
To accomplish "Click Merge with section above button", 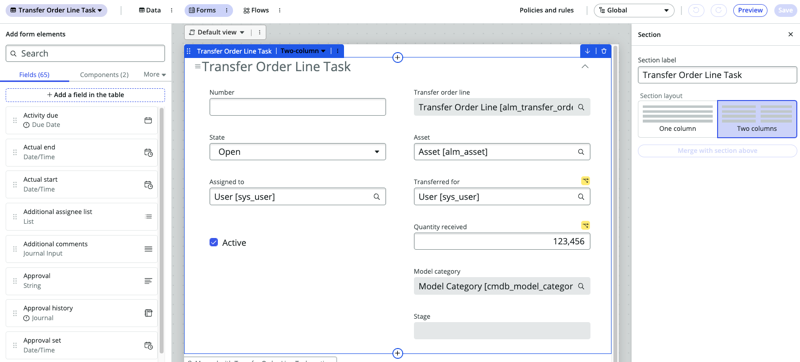I will coord(717,151).
